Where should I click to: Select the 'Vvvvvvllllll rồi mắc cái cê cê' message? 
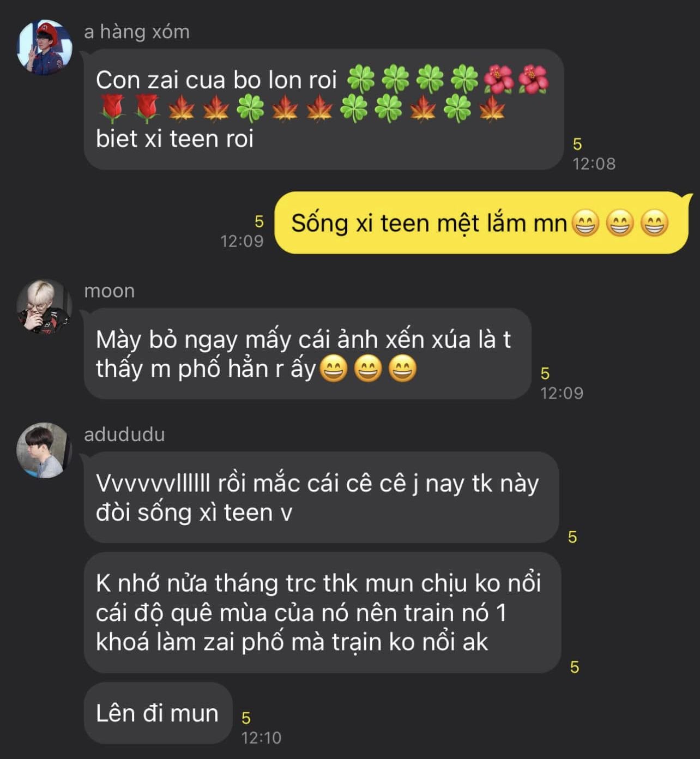pos(322,497)
